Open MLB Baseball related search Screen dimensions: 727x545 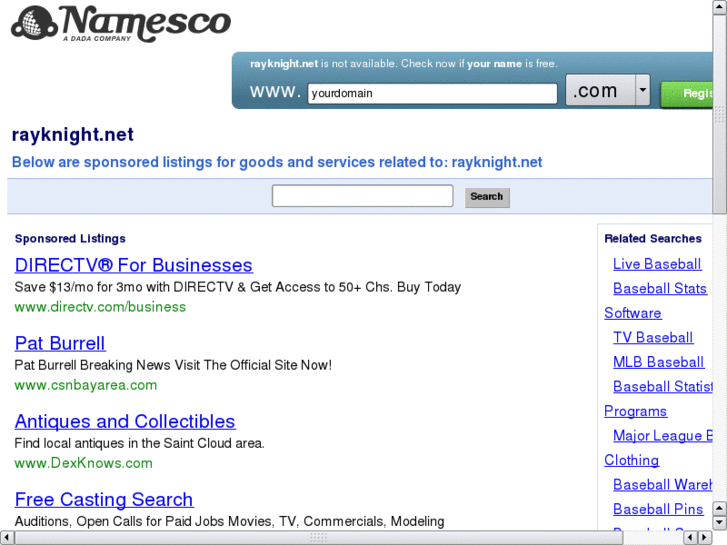tap(658, 362)
